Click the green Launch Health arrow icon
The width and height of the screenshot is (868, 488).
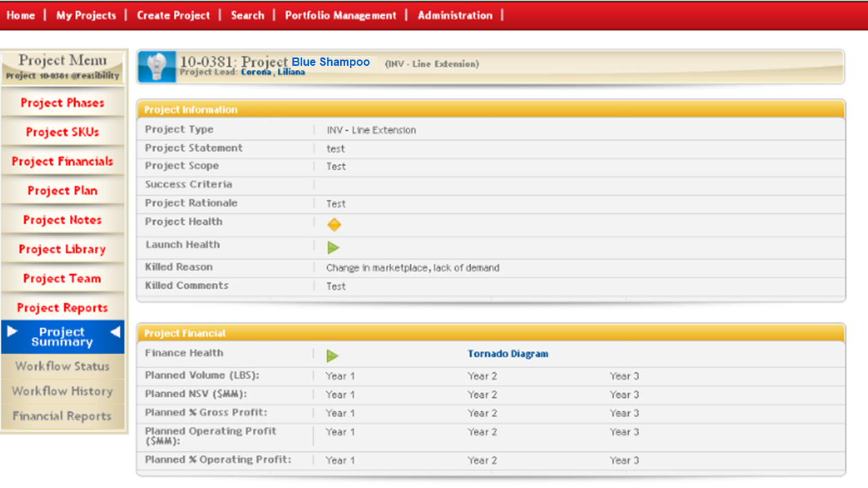point(333,247)
